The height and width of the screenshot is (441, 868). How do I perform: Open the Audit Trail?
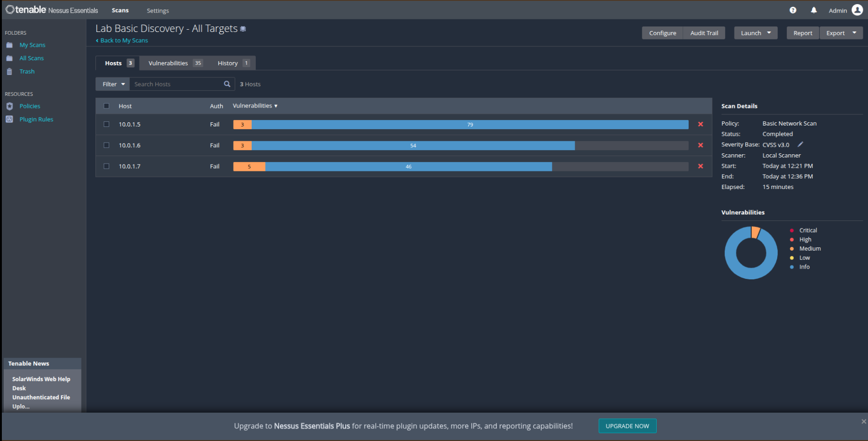coord(704,33)
